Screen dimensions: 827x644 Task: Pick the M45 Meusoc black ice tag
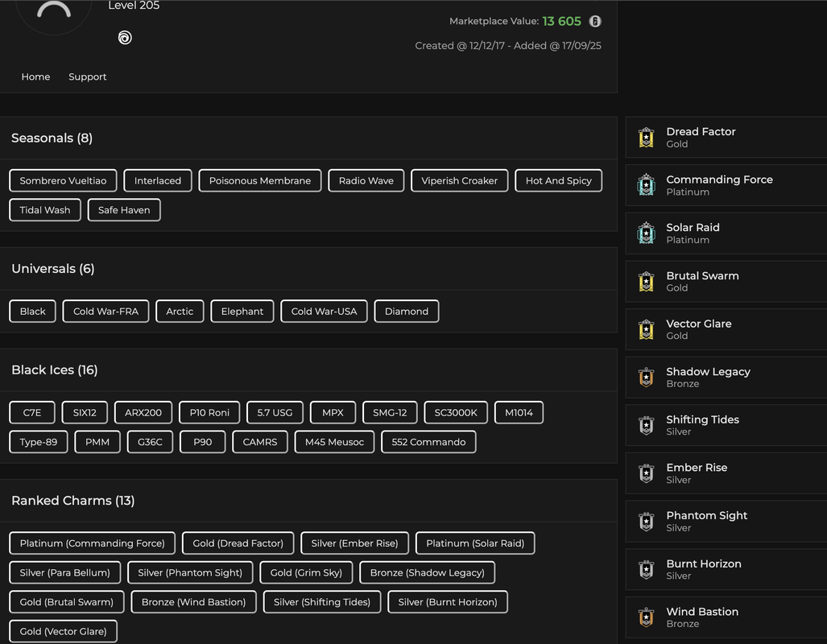[334, 442]
